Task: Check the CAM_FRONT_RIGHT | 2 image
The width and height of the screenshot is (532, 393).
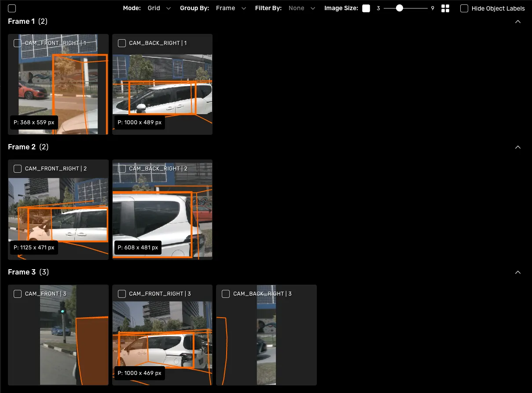Action: [18, 168]
